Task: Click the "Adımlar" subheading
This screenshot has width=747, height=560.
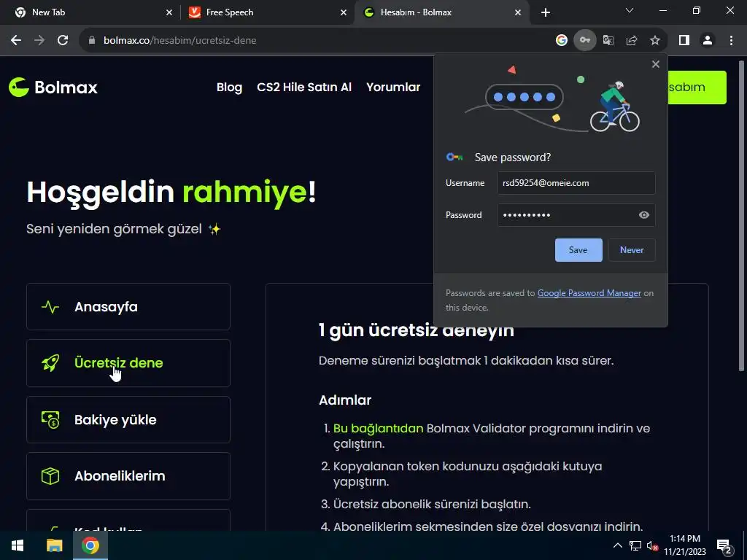Action: click(345, 400)
